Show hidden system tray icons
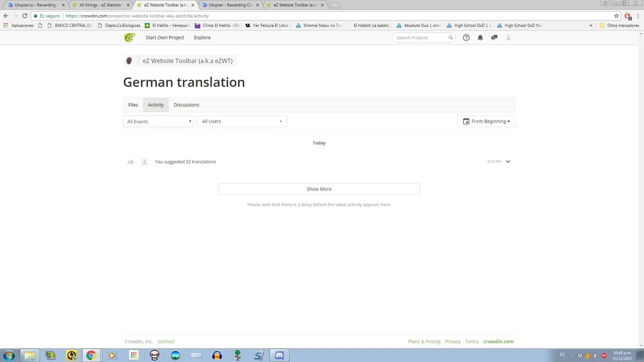The image size is (644, 362). [x=573, y=355]
